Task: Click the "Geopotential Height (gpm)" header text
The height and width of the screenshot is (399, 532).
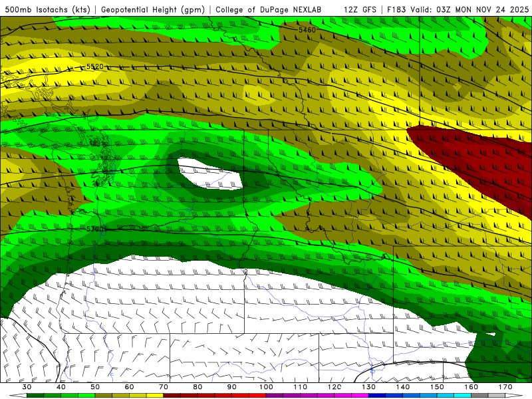Action: [153, 9]
